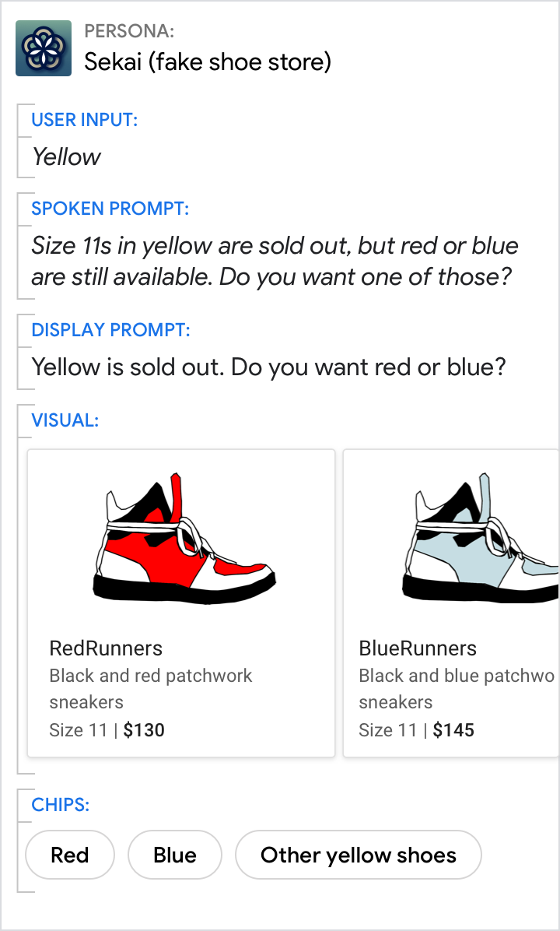
Task: Tap the Other yellow shoes chip
Action: pyautogui.click(x=359, y=855)
